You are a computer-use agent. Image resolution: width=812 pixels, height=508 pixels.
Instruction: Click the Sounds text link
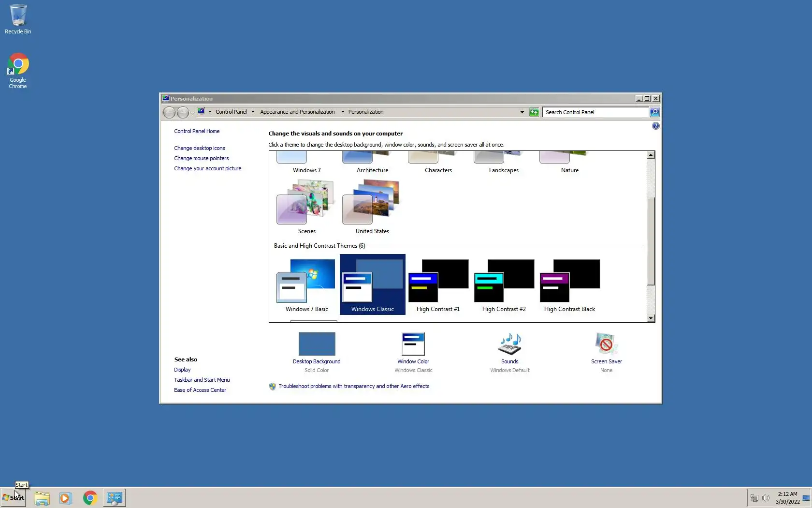[510, 361]
